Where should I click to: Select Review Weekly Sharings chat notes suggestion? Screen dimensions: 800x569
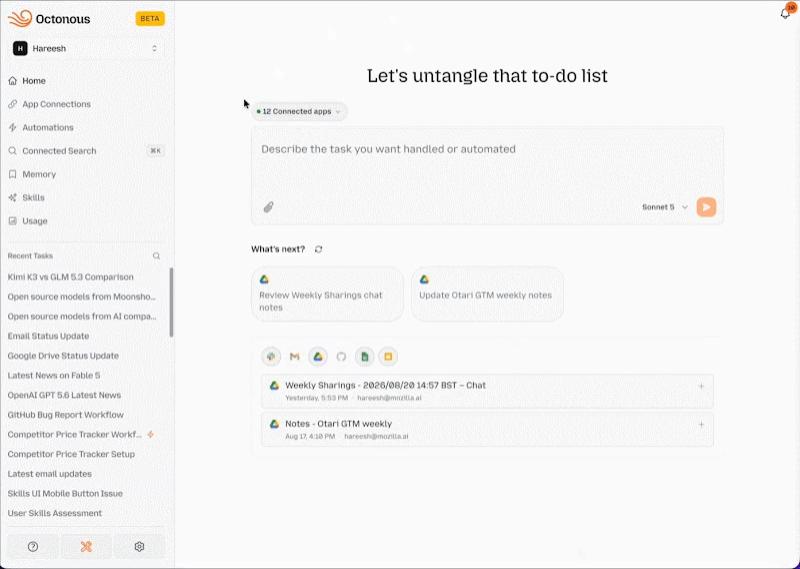(328, 294)
